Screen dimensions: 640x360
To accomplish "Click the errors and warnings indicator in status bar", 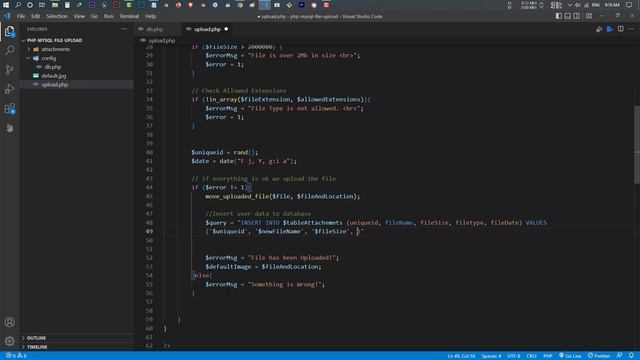I will point(16,356).
